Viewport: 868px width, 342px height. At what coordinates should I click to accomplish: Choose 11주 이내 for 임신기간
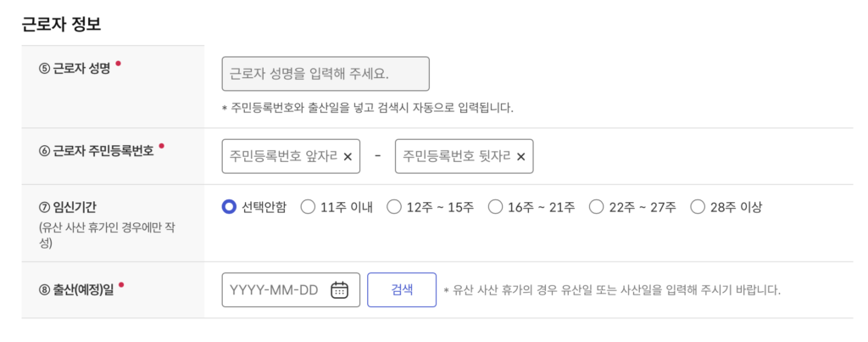pyautogui.click(x=308, y=207)
